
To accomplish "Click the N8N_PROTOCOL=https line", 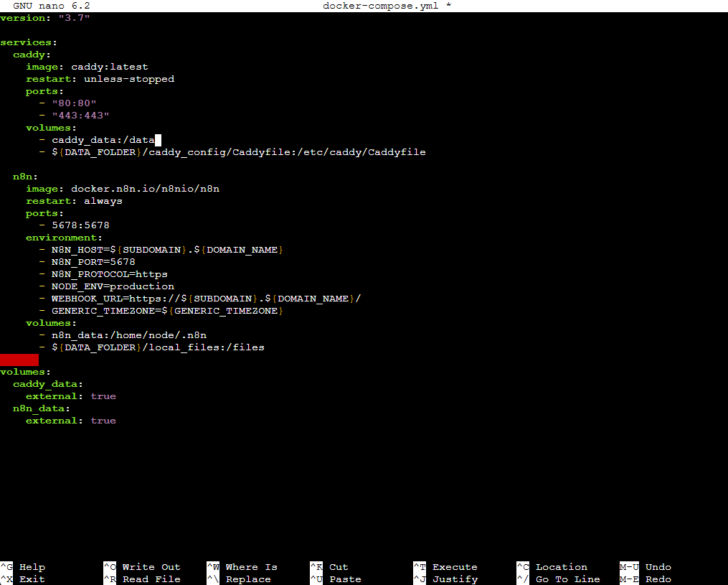I will pyautogui.click(x=103, y=274).
